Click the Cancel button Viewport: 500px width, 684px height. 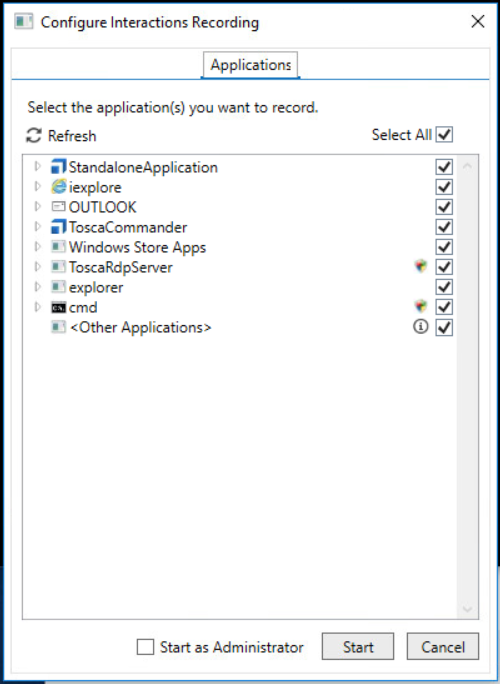pyautogui.click(x=443, y=647)
